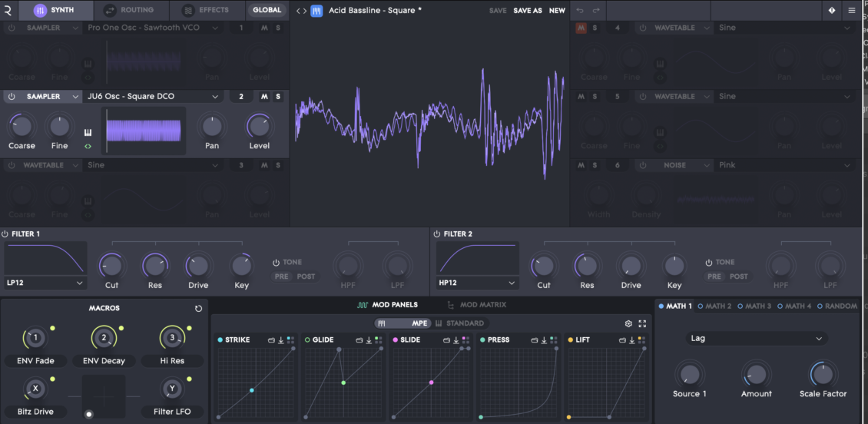This screenshot has width=868, height=424.
Task: Click the yellow assign dot beside macro 1
Action: pyautogui.click(x=52, y=328)
